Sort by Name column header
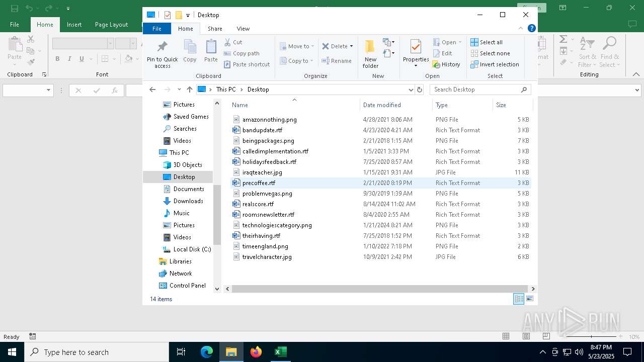This screenshot has width=644, height=362. coord(295,105)
